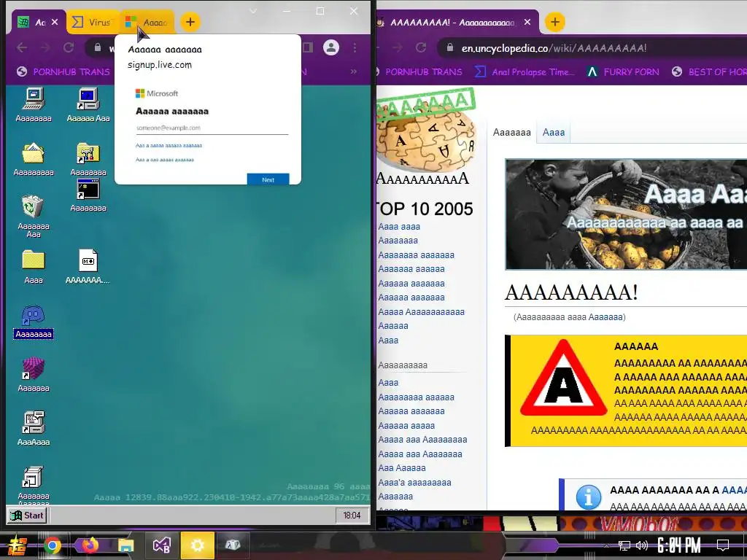This screenshot has height=560, width=747.
Task: Click the Aaaa'a aaaaaaaaa sidebar link
Action: click(414, 483)
